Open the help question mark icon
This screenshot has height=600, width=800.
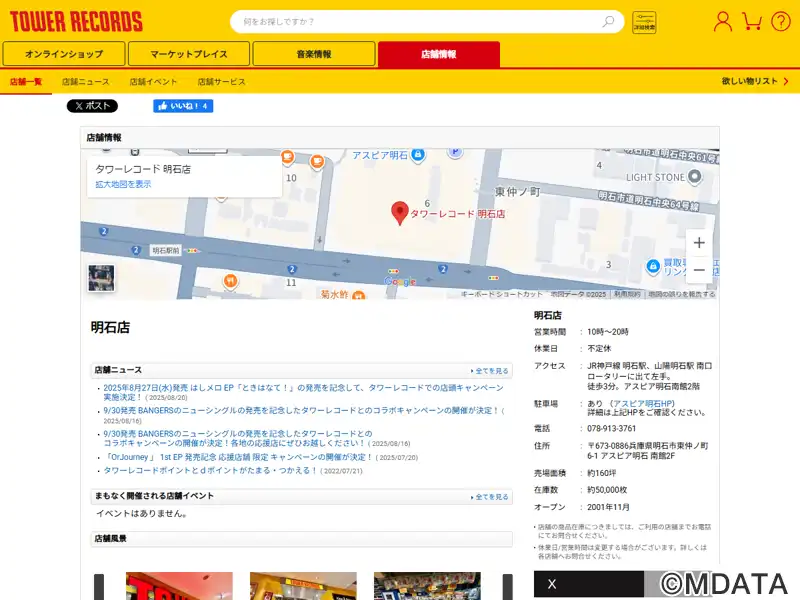click(781, 21)
